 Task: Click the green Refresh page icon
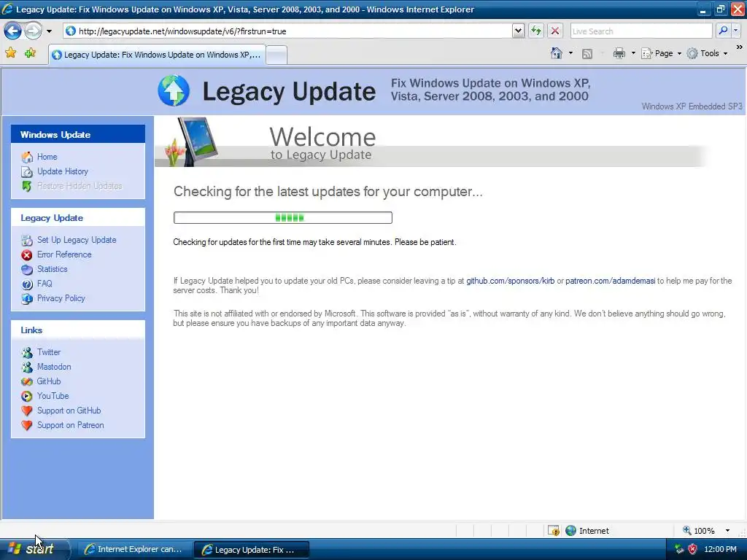click(536, 31)
